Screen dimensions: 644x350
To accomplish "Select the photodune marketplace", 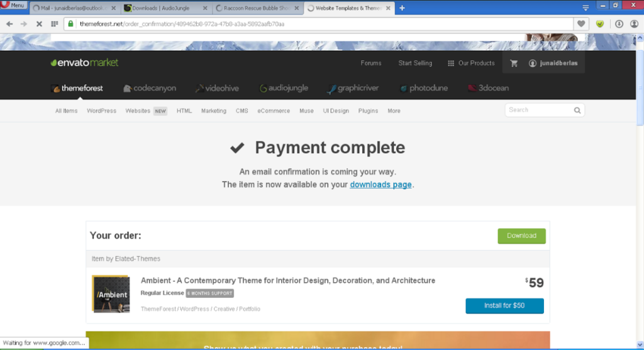I will (423, 88).
